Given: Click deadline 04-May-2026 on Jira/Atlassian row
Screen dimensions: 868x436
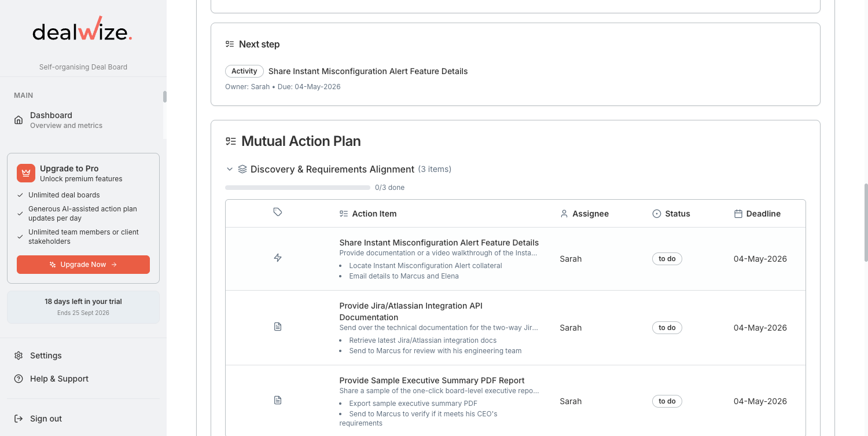Looking at the screenshot, I should coord(760,328).
